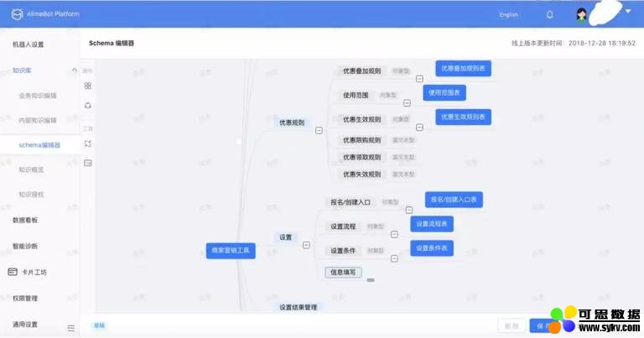The height and width of the screenshot is (338, 644).
Task: Open the account dropdown arrow in header
Action: pyautogui.click(x=628, y=11)
